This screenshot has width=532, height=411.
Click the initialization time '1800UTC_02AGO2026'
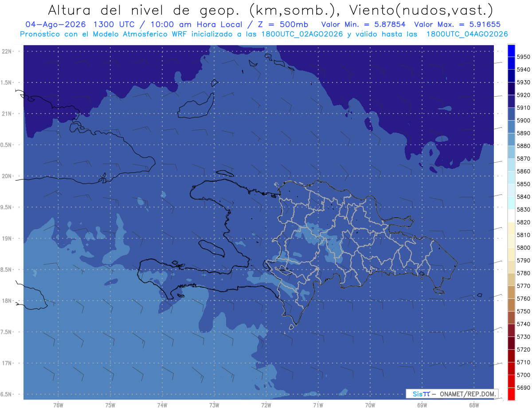(301, 34)
